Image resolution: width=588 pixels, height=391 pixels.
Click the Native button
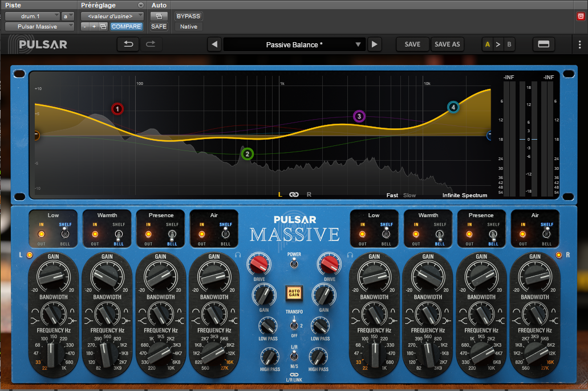tap(189, 27)
